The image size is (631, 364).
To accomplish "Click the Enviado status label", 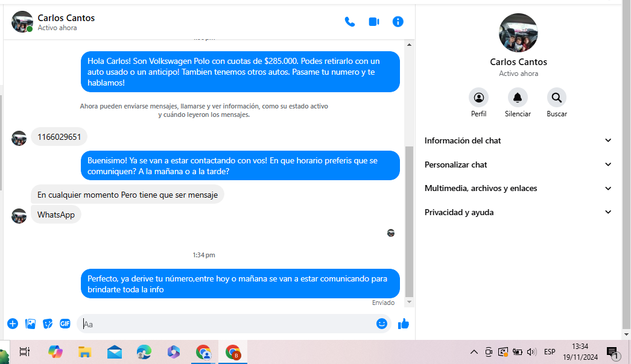I will point(383,303).
